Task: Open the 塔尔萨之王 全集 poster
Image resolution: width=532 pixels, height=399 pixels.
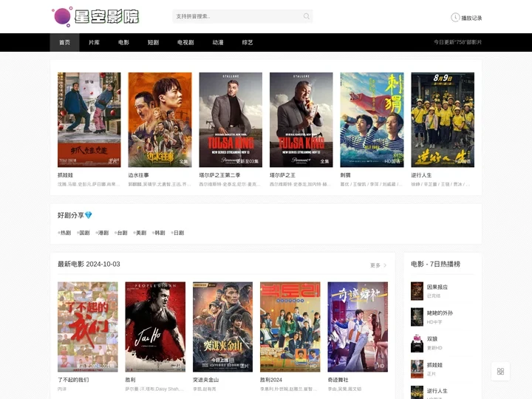Action: coord(301,120)
